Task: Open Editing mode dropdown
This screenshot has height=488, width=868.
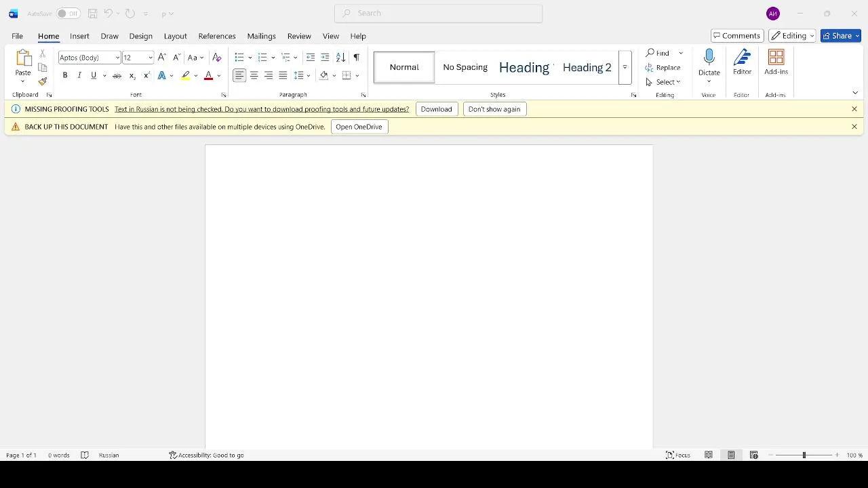Action: (x=792, y=36)
